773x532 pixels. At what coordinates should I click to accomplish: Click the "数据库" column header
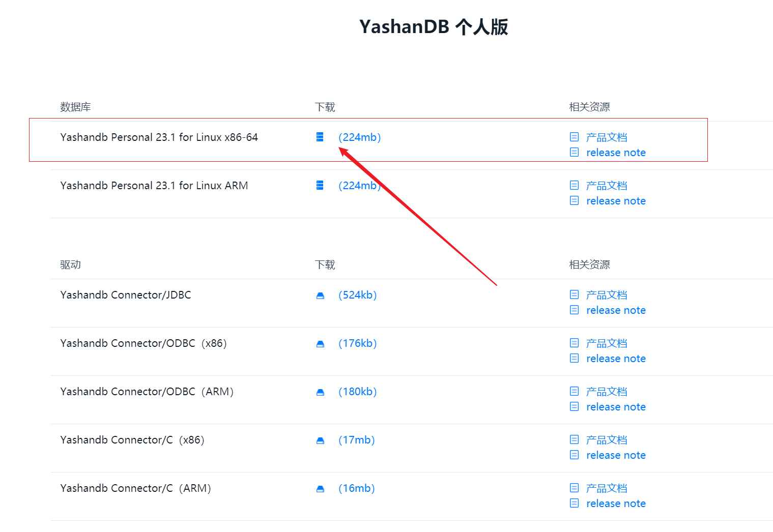pos(75,107)
